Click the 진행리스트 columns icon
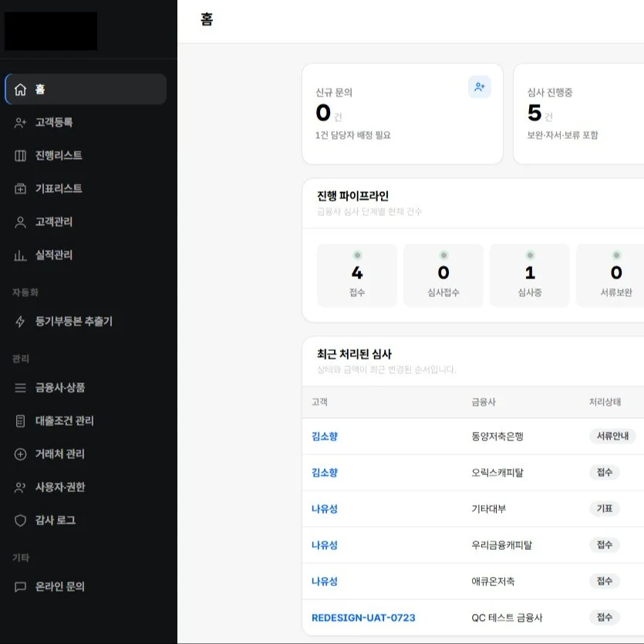This screenshot has width=644, height=644. (x=20, y=156)
